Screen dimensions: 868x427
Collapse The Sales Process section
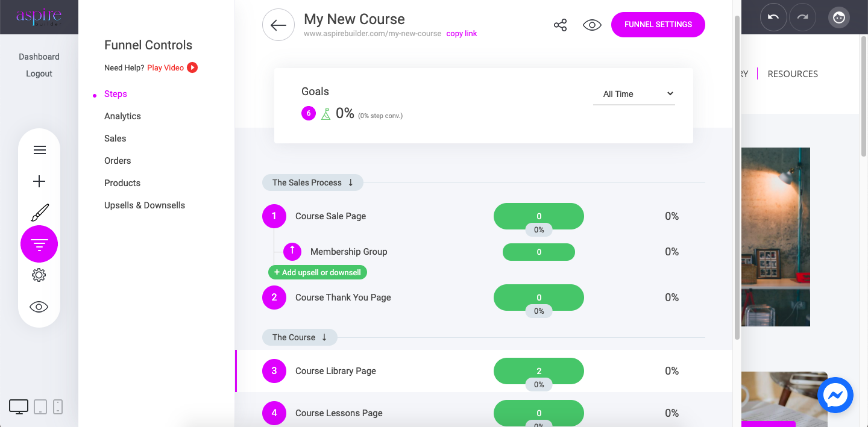click(313, 182)
